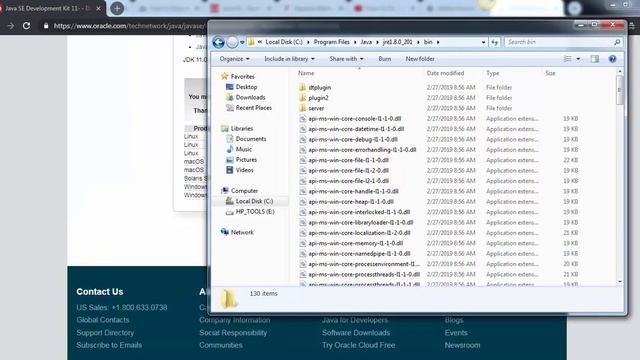Select the dtplugin folder icon

click(302, 87)
